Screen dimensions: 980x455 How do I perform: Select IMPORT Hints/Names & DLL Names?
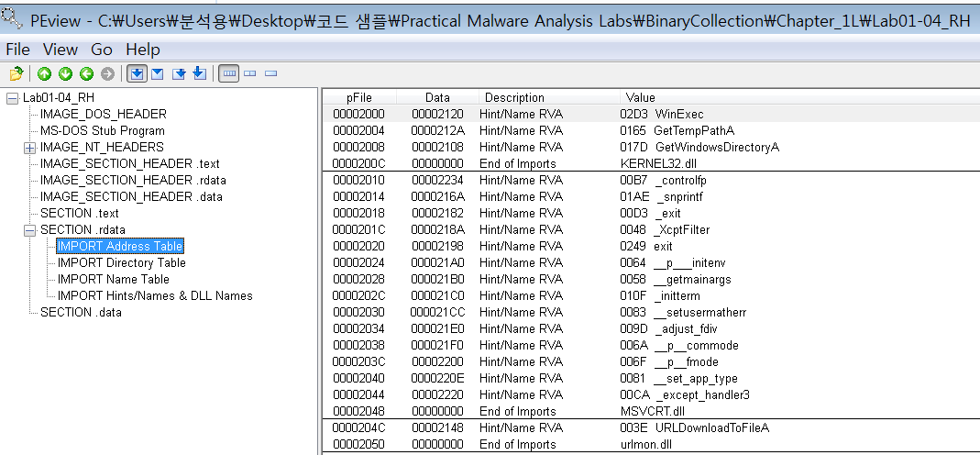pos(155,295)
